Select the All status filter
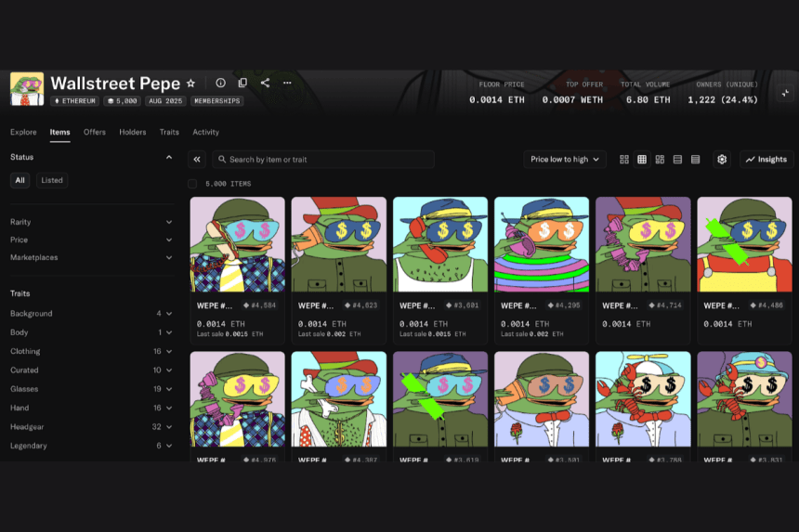The width and height of the screenshot is (799, 532). pyautogui.click(x=20, y=180)
